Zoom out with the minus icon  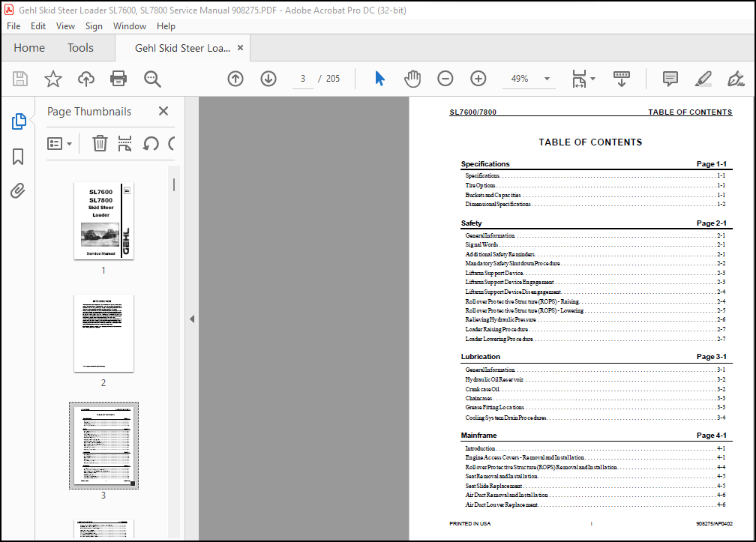[x=445, y=79]
